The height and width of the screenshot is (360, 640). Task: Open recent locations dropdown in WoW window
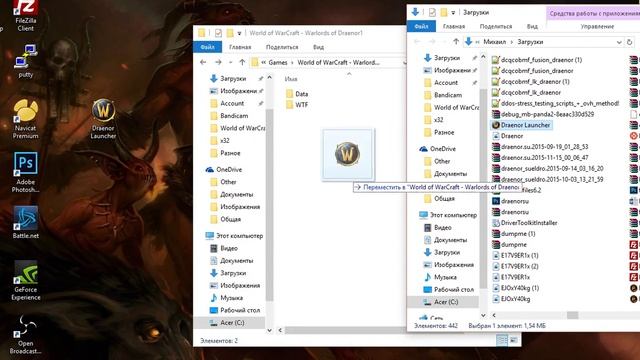[231, 62]
